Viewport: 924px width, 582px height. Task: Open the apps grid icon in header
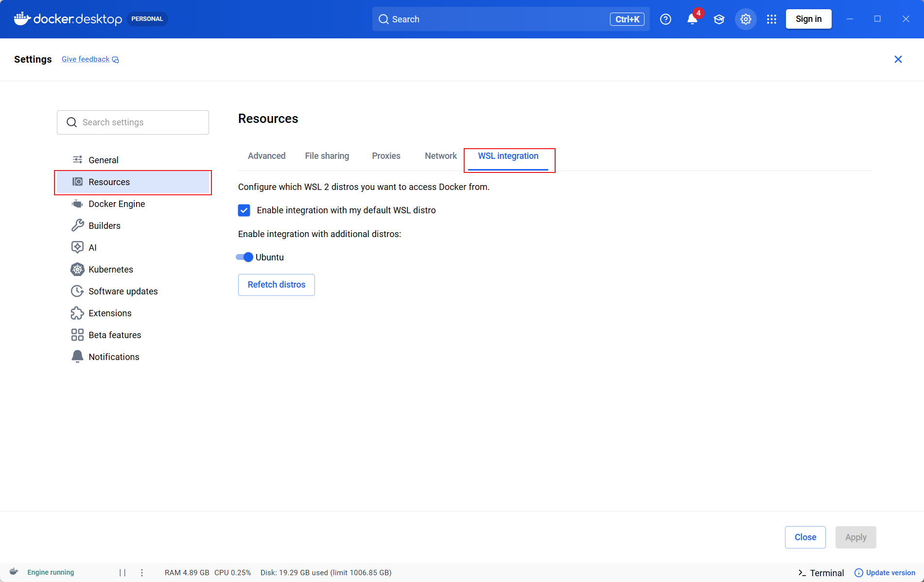(771, 19)
